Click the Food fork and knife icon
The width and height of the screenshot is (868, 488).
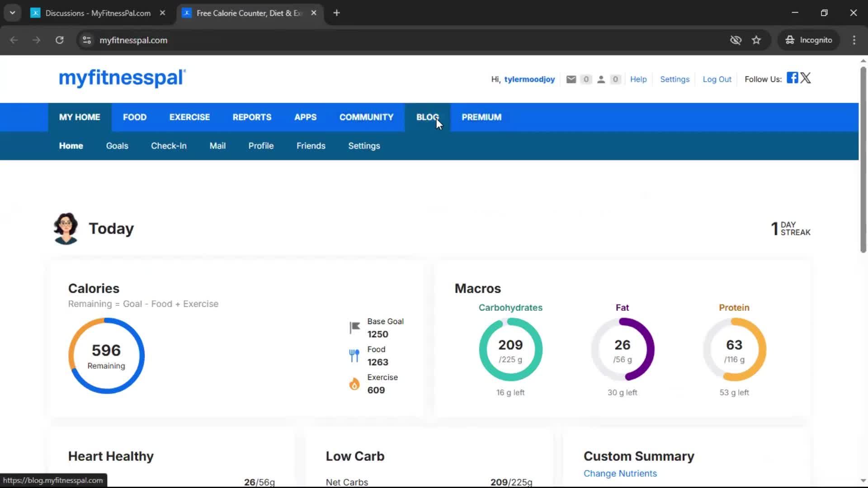click(354, 356)
